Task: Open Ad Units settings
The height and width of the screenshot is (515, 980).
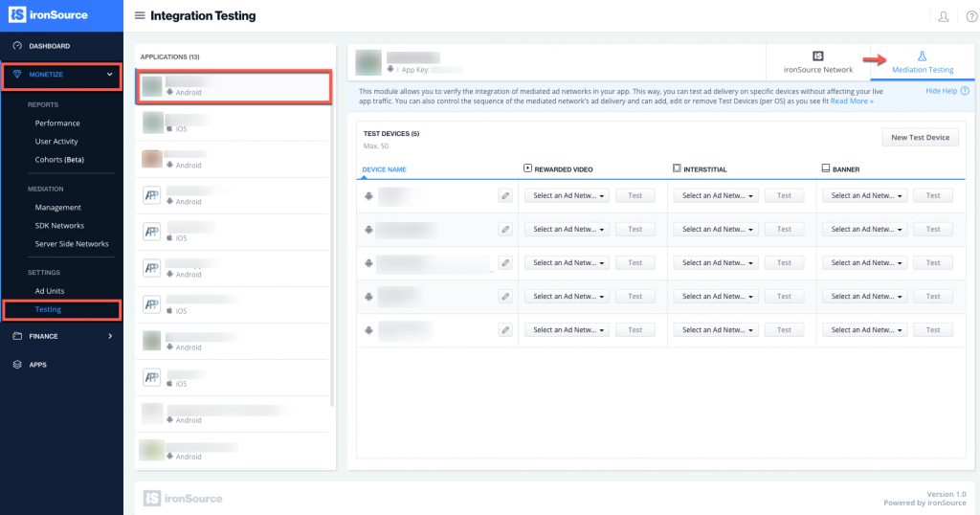Action: tap(50, 291)
